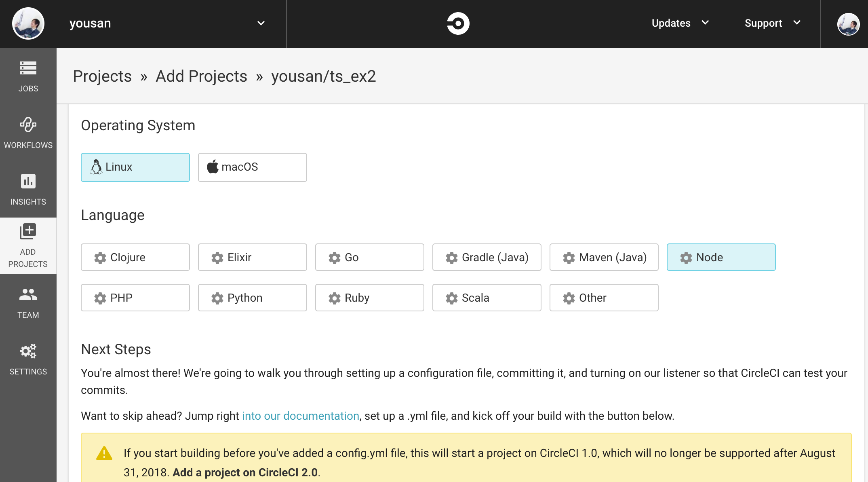Switch operating system to macOS
868x482 pixels.
point(252,167)
